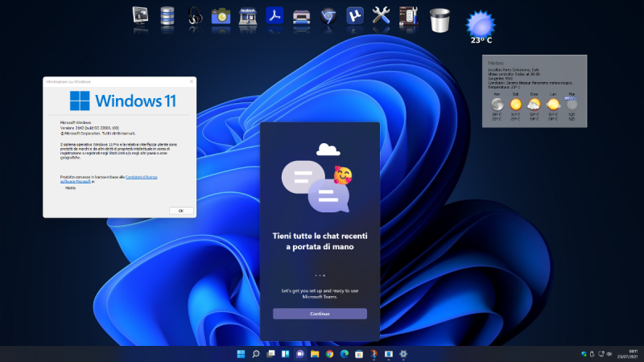This screenshot has width=644, height=362.
Task: Open the printer dock icon
Action: (x=301, y=18)
